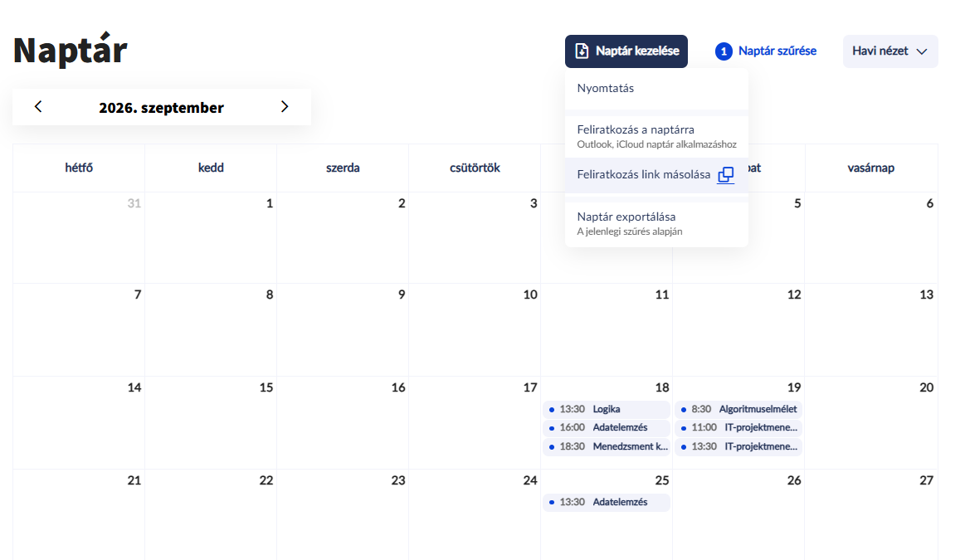Click the Naptár page heading
The image size is (965, 560).
coord(71,50)
